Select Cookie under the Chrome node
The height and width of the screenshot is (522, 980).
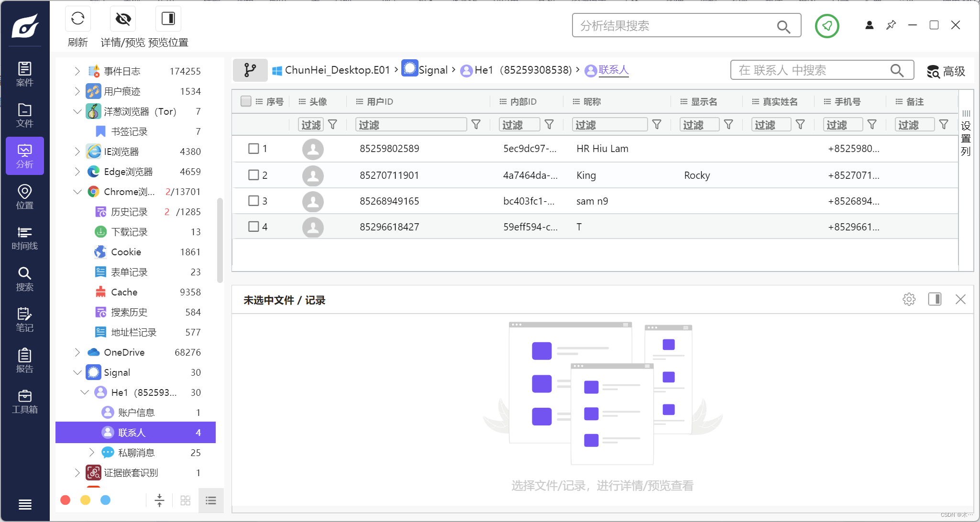(x=126, y=252)
